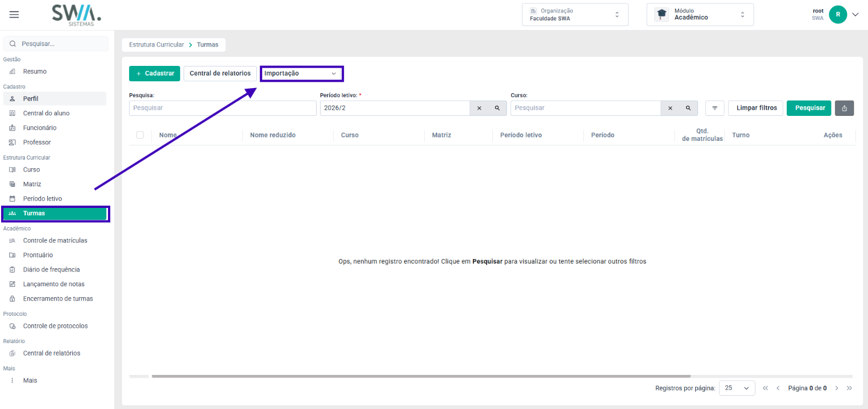
Task: Focus the sidebar Pesquisar... search box
Action: point(56,44)
